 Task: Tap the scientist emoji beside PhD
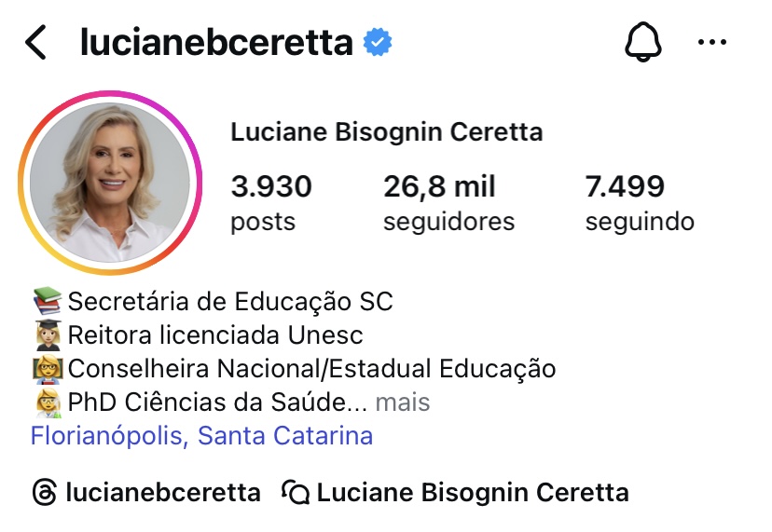pyautogui.click(x=48, y=402)
